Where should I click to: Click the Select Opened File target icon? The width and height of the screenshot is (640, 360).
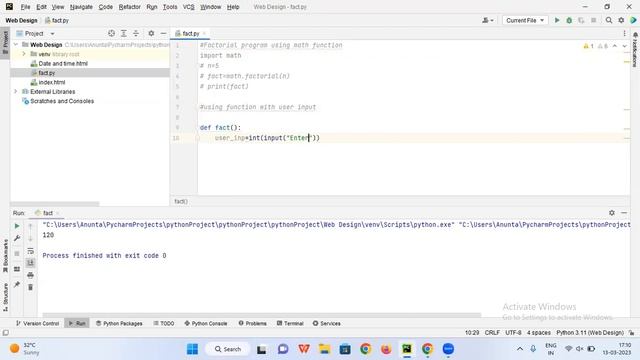(x=111, y=33)
